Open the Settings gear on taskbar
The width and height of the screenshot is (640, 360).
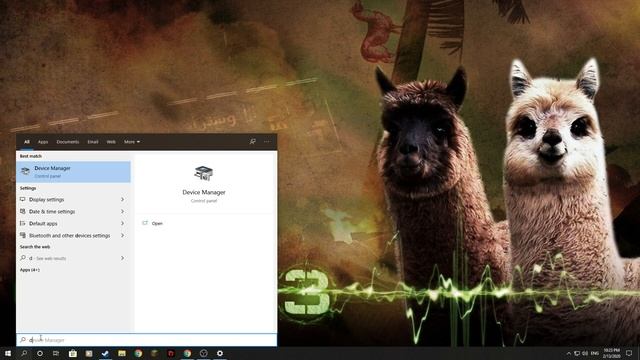point(220,353)
